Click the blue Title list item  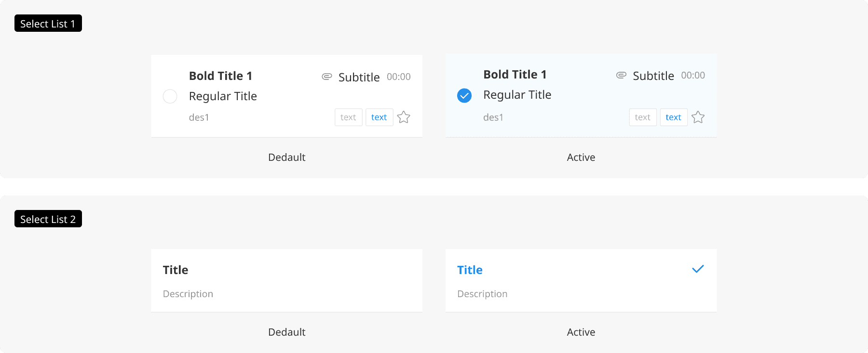coord(581,280)
